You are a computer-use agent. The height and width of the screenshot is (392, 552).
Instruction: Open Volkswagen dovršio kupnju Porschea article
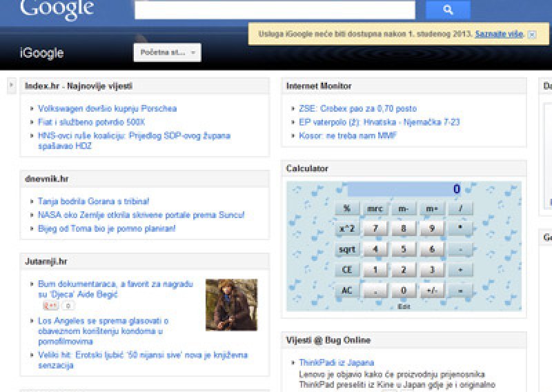(108, 108)
